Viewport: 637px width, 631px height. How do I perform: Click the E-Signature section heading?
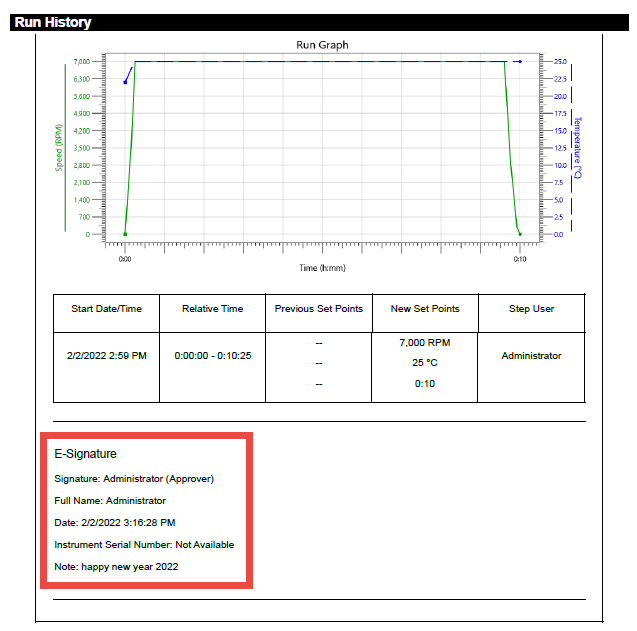coord(85,455)
